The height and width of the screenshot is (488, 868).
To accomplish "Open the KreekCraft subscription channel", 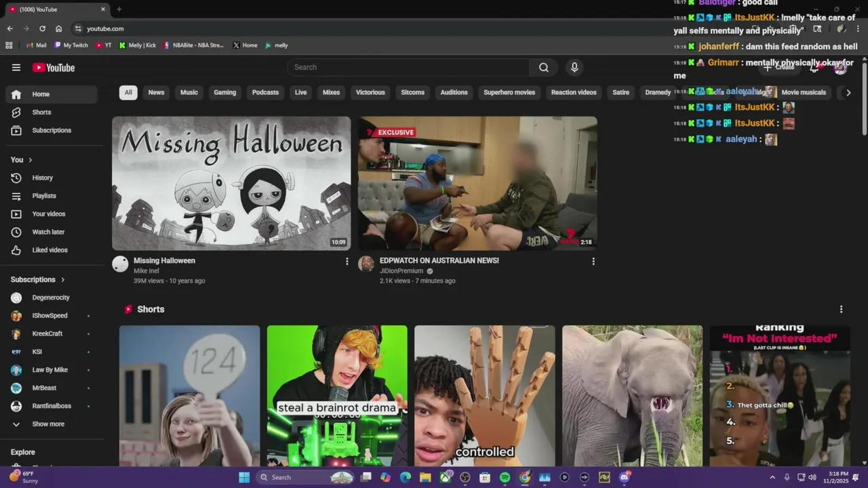I will click(x=52, y=333).
